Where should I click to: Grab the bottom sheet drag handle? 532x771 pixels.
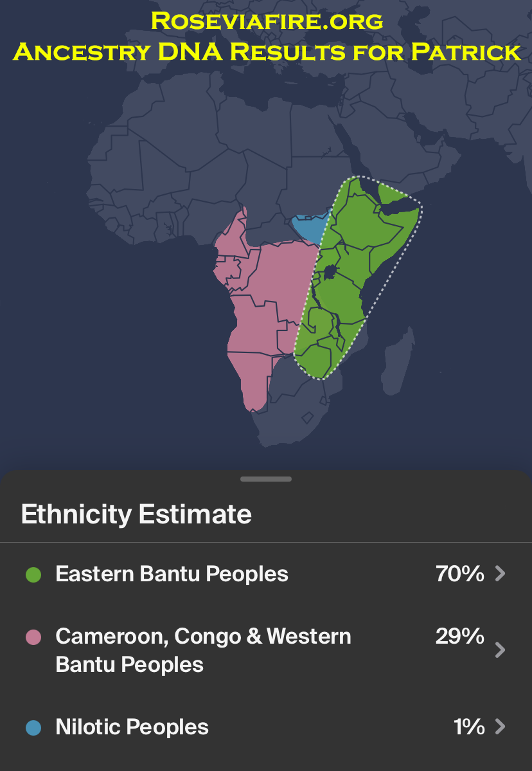(x=266, y=479)
